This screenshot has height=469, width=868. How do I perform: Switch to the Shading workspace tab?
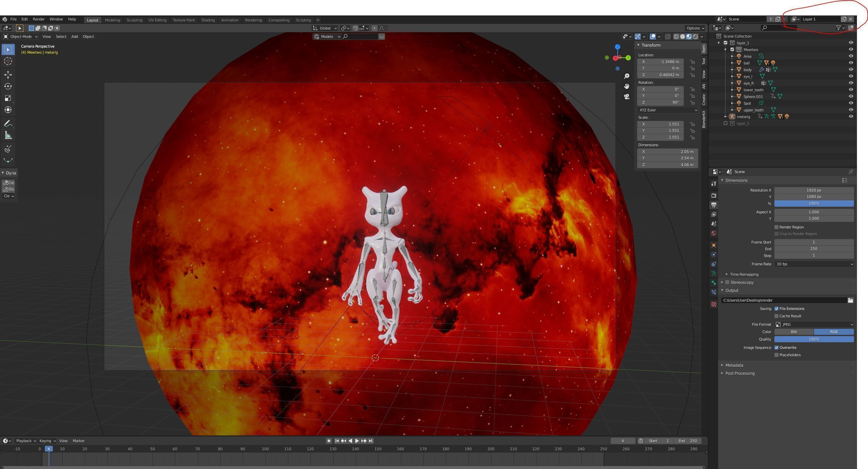tap(208, 20)
